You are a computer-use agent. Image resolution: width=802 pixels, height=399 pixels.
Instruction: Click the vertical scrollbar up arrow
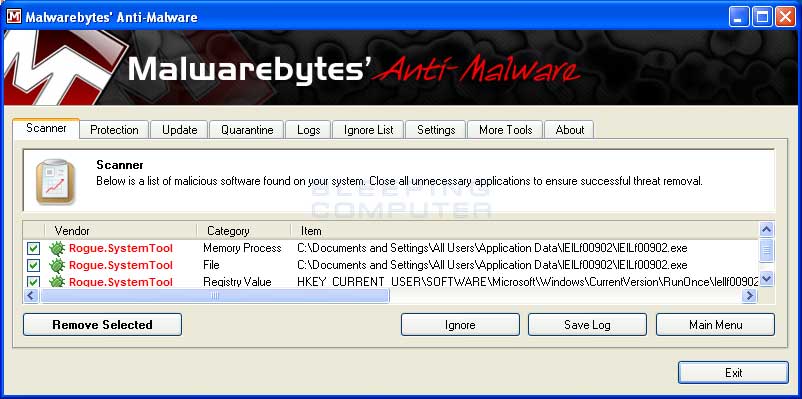[x=766, y=230]
